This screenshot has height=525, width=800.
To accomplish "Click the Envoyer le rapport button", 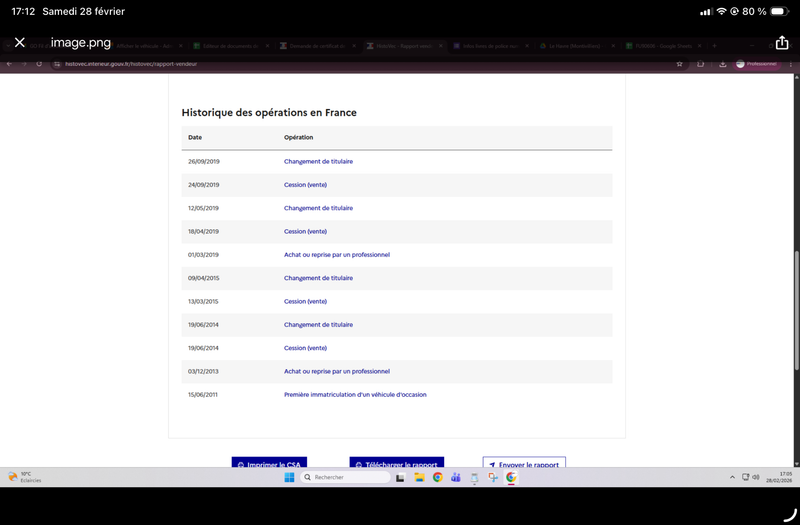I will pos(524,465).
